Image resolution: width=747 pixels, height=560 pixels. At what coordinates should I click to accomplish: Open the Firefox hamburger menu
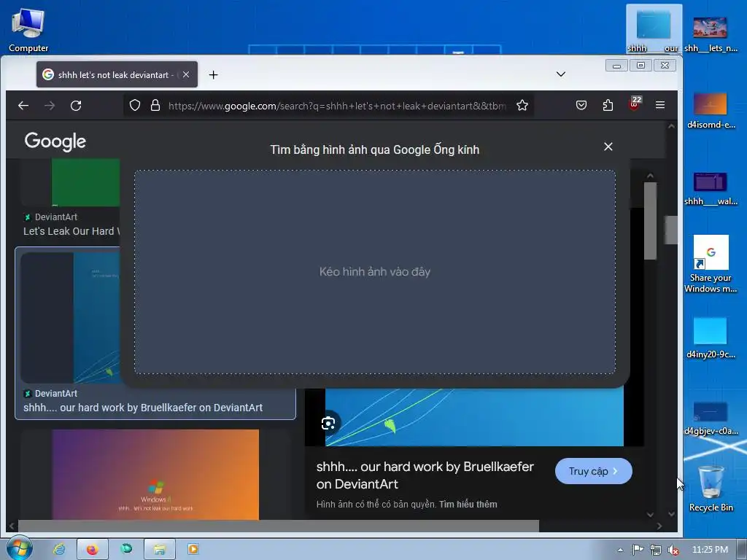pos(659,105)
